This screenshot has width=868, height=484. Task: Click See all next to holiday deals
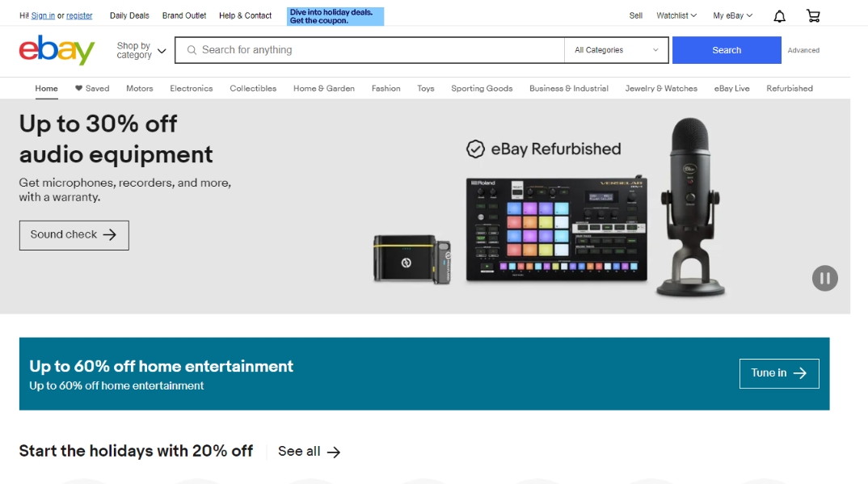pyautogui.click(x=309, y=451)
